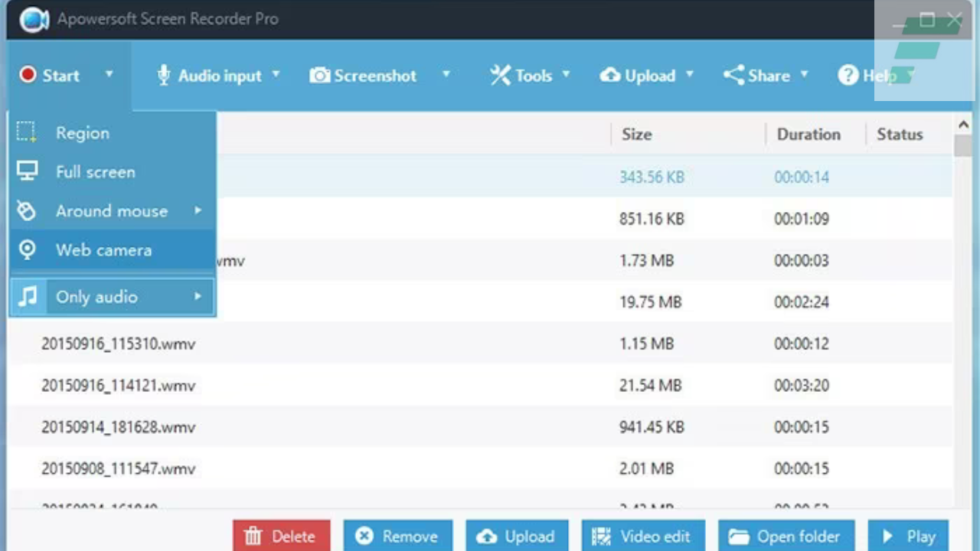Choose Region from the Start menu
Viewport: 980px width, 551px height.
tap(113, 132)
